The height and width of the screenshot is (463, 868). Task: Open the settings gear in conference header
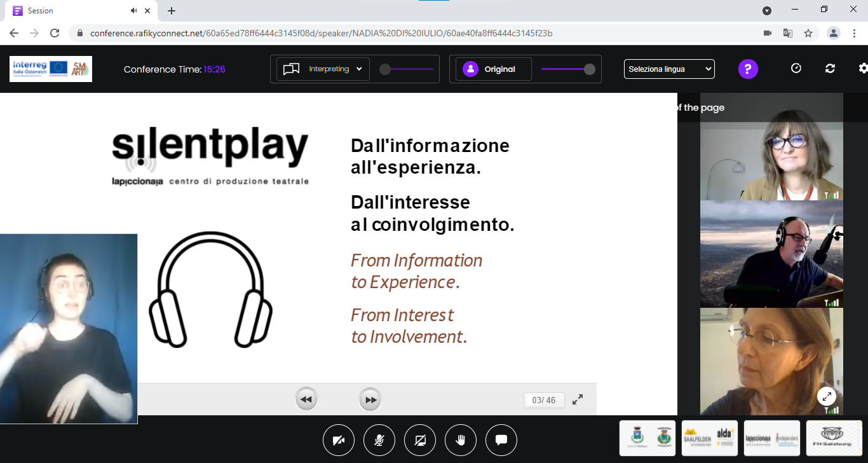pos(863,69)
